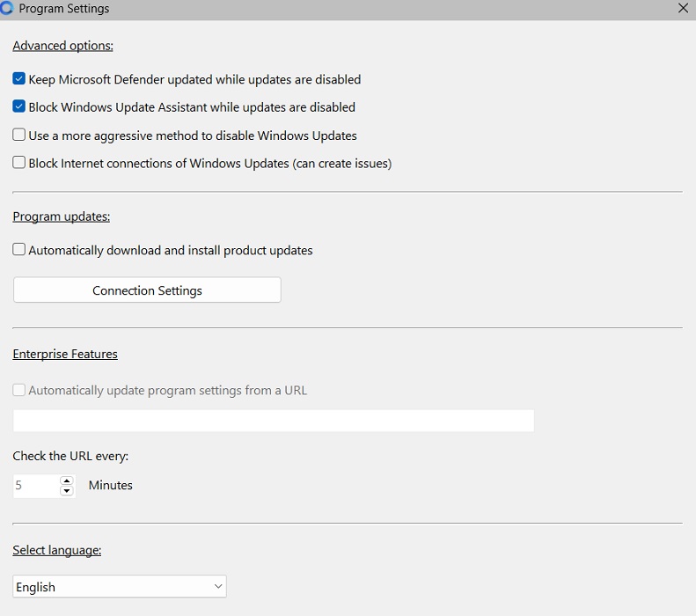This screenshot has height=616, width=696.
Task: Uncheck Block Windows Update Assistant checkbox
Action: coord(18,106)
